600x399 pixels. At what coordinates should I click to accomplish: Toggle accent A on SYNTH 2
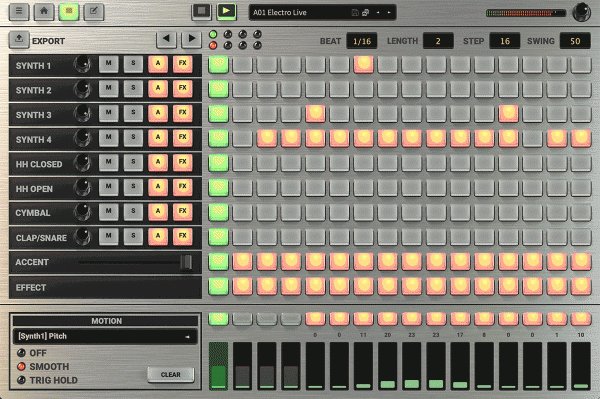158,89
